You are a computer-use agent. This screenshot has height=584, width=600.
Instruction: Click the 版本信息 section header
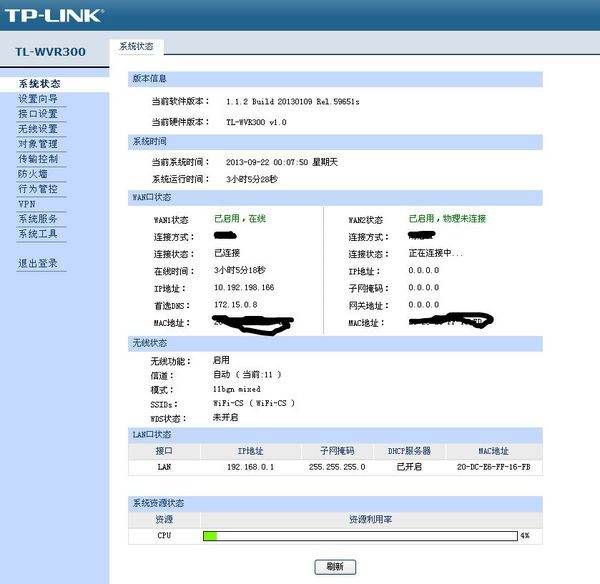335,79
